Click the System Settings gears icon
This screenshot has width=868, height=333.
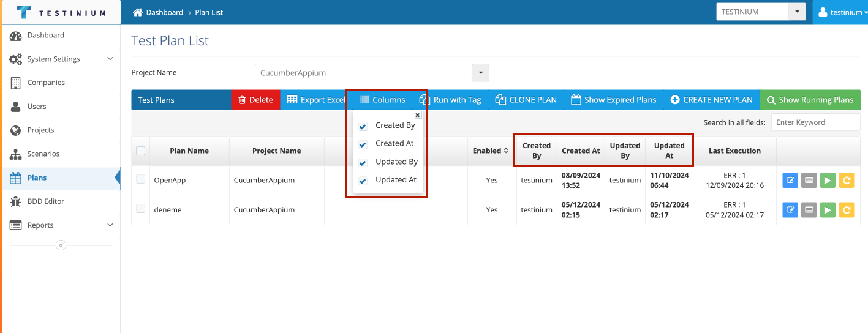click(x=16, y=59)
